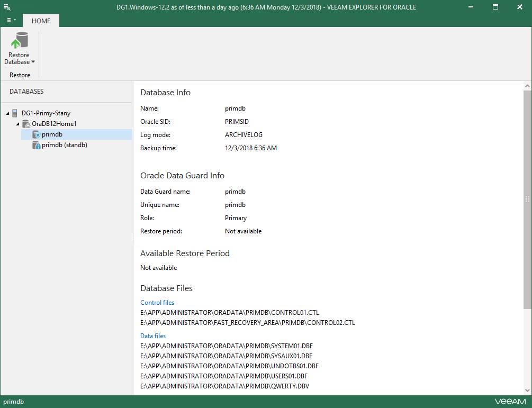Screen dimensions: 532x408
Task: Click the CONTROL02.CTL file path
Action: tap(248, 322)
